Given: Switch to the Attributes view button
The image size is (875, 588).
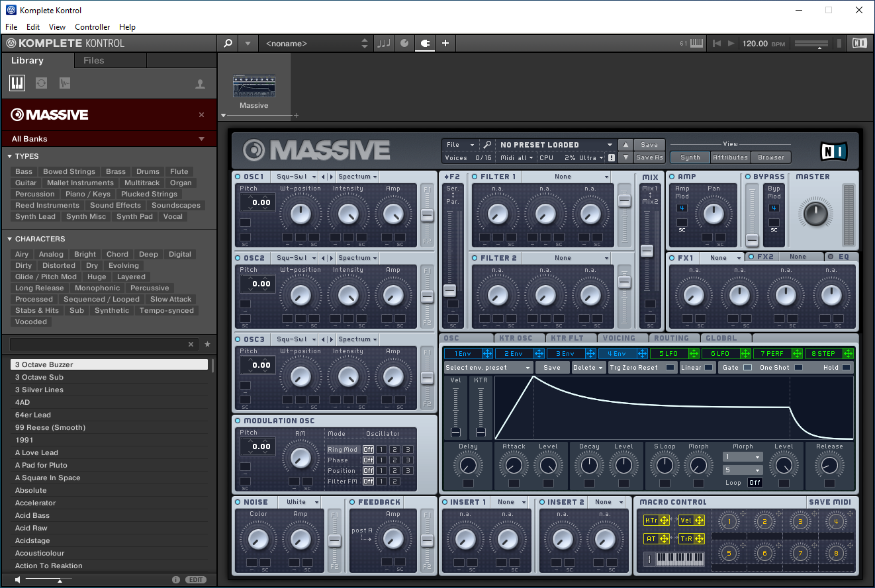Looking at the screenshot, I should tap(730, 157).
